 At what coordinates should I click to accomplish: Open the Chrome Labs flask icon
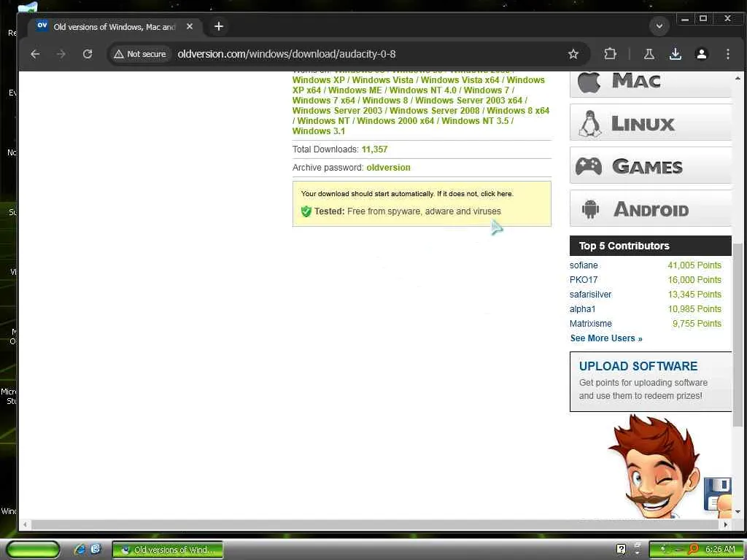tap(649, 54)
